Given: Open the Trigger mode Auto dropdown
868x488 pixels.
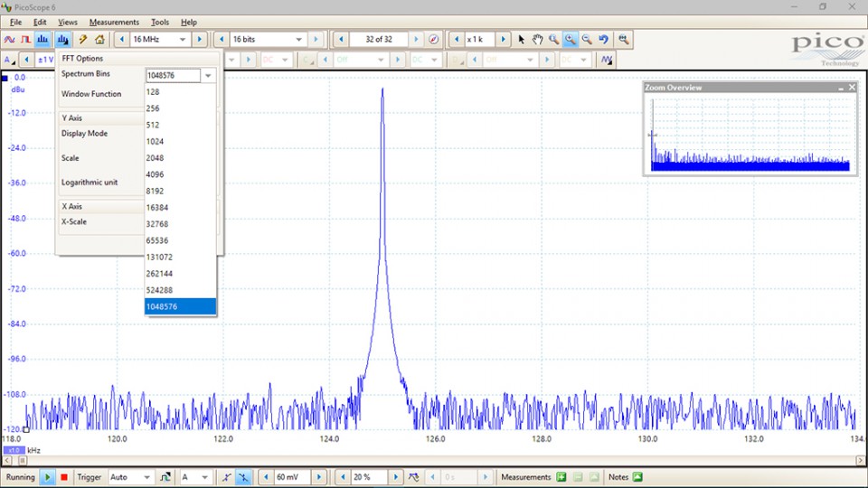Looking at the screenshot, I should click(x=146, y=477).
